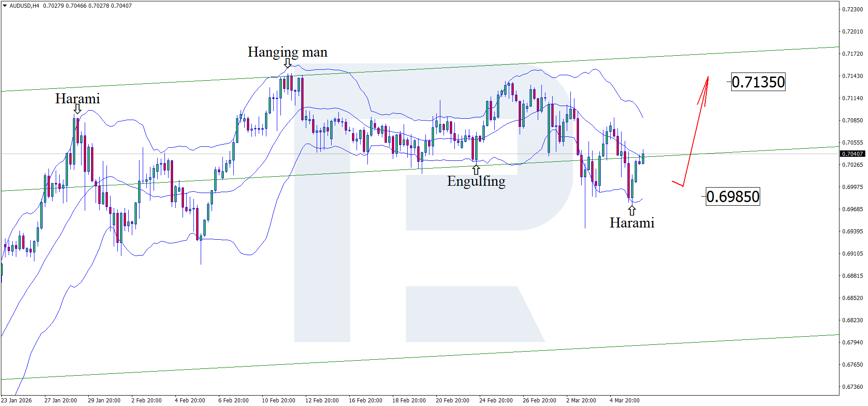The height and width of the screenshot is (406, 868).
Task: Click the 4 Feb 20:00 time label
Action: (190, 401)
